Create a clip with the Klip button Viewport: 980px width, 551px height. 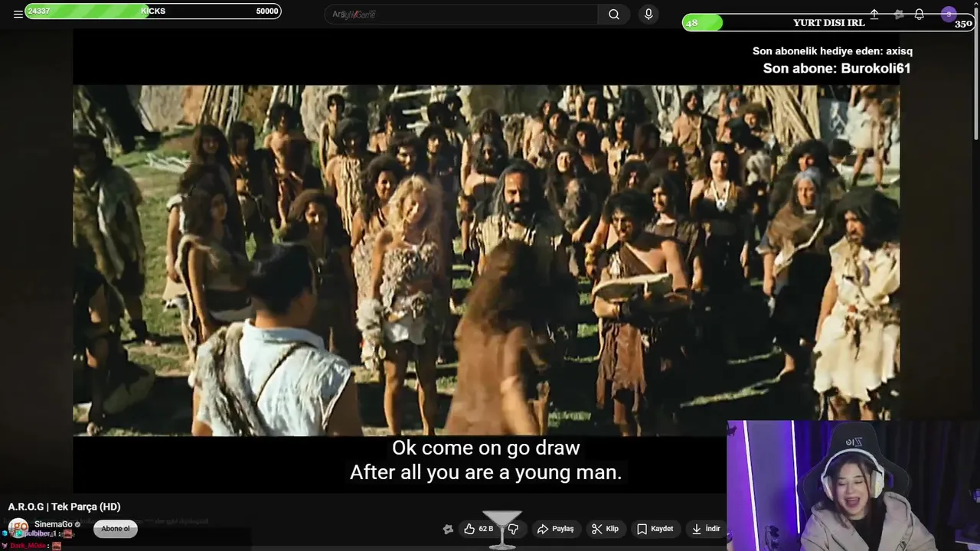pos(606,529)
